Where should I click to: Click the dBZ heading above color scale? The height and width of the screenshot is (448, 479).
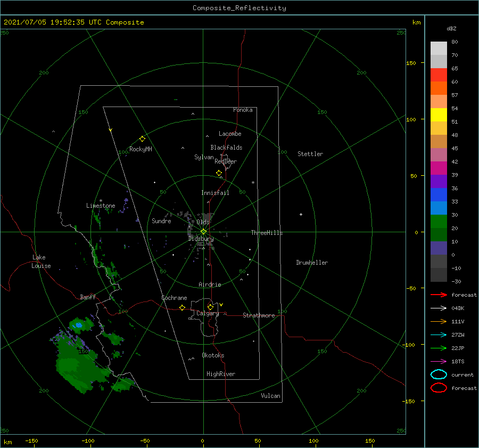[451, 29]
